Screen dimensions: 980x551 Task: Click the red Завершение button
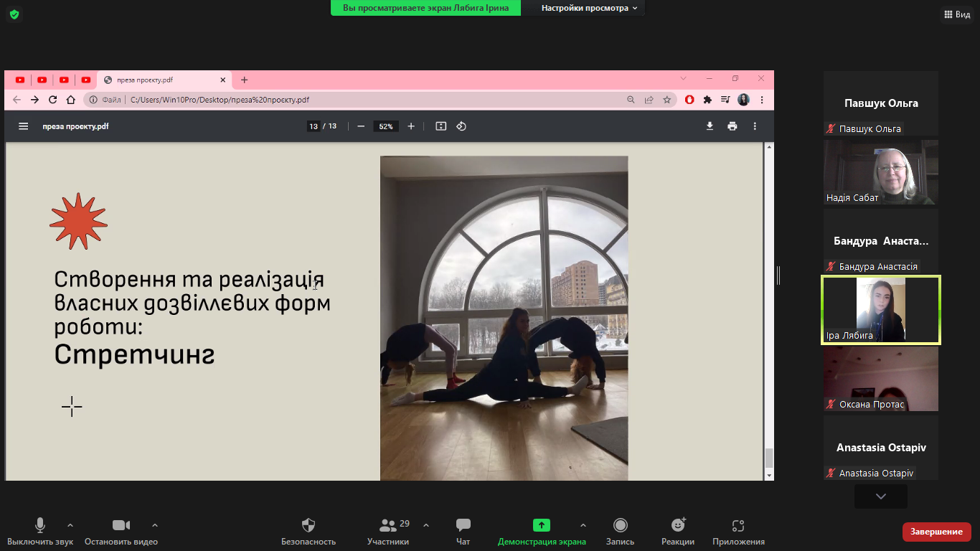(936, 532)
